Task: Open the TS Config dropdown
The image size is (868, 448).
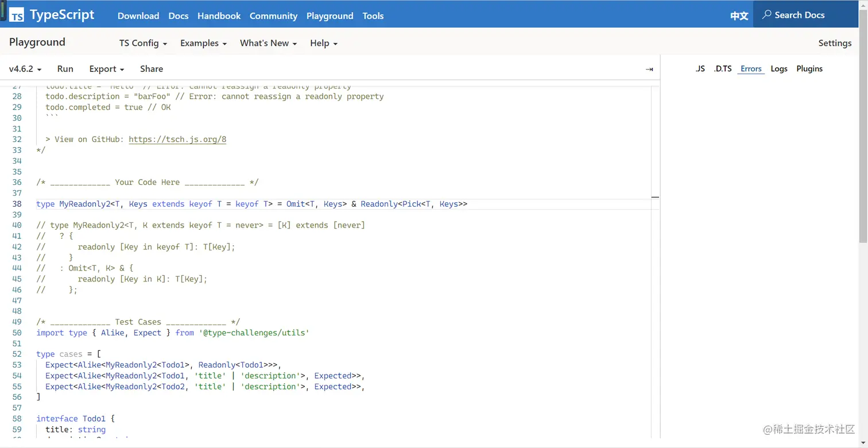Action: click(x=143, y=43)
